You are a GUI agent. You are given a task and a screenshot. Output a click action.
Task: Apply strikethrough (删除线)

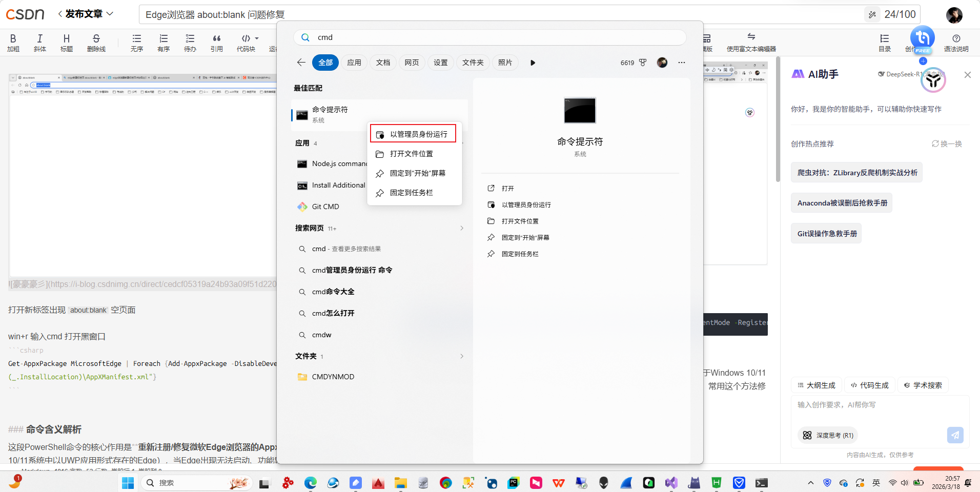(96, 43)
